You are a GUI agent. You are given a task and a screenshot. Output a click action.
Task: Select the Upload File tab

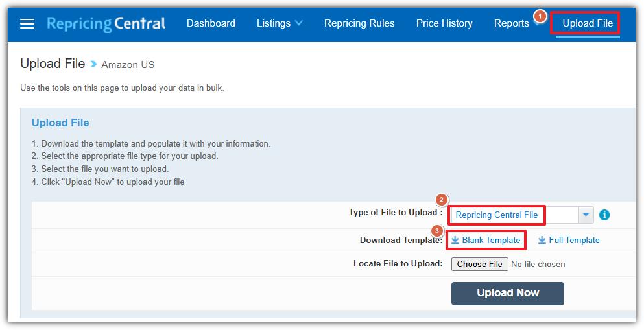[x=588, y=23]
